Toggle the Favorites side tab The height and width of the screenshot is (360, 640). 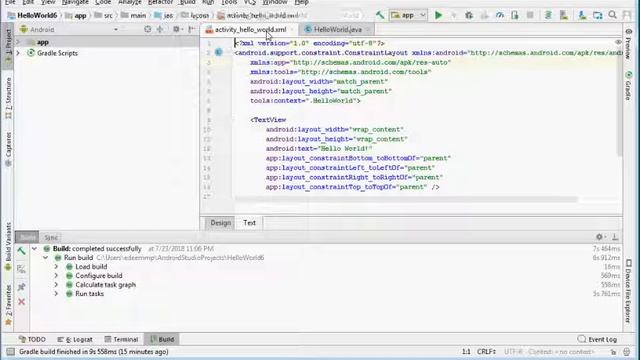[8, 305]
